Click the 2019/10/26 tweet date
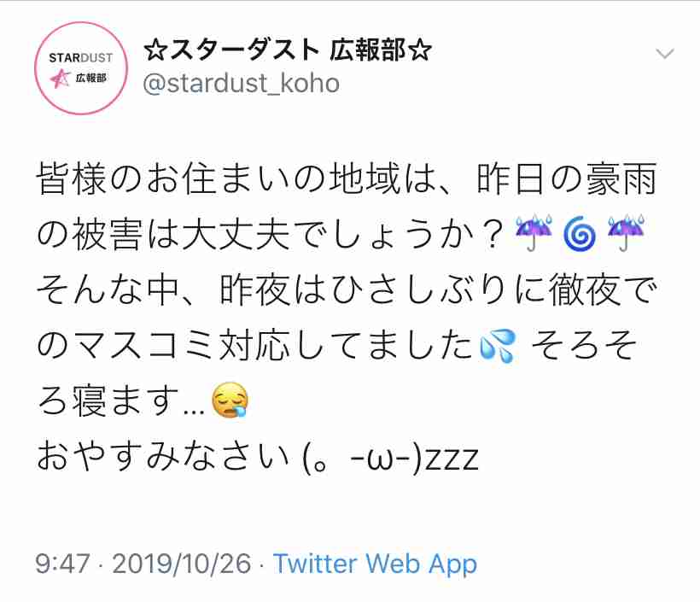Screen dimensions: 700x602 click(182, 563)
